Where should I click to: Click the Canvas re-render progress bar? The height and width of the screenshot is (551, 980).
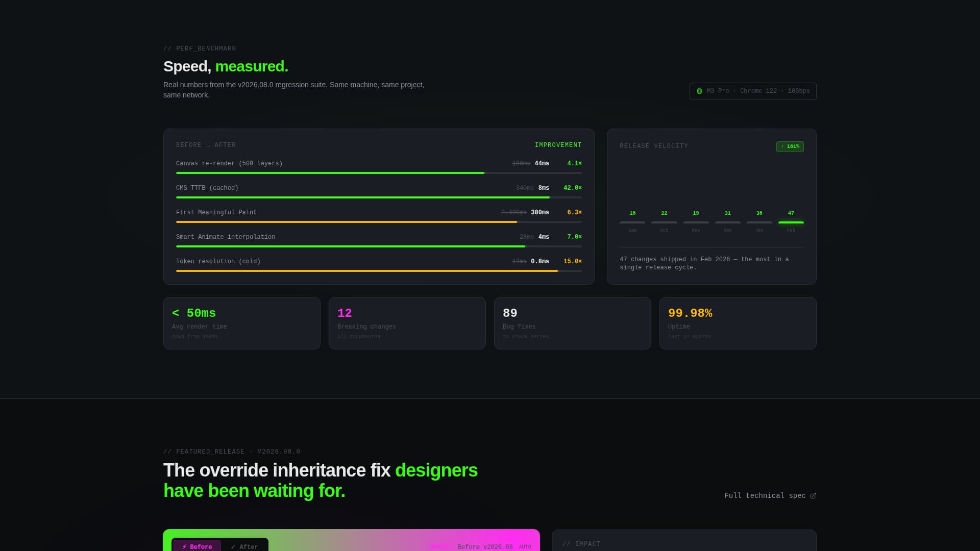tap(379, 173)
